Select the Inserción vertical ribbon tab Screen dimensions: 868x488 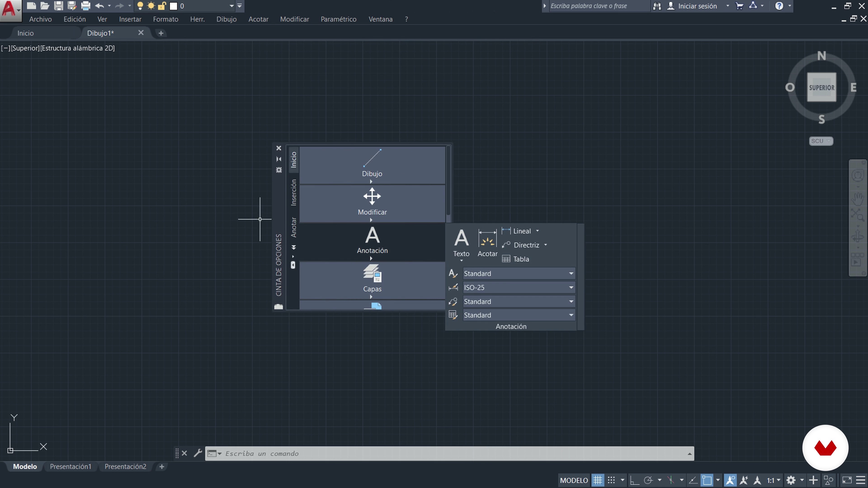(x=293, y=192)
